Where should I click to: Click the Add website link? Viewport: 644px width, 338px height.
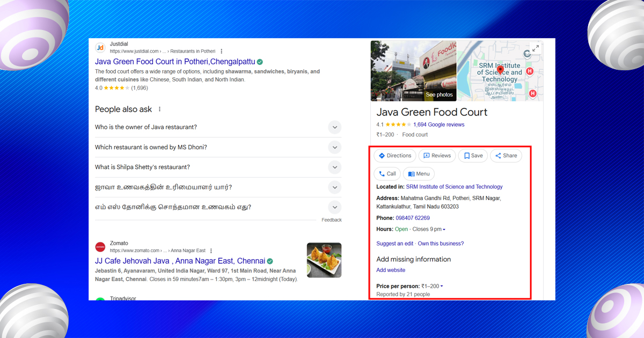point(391,270)
